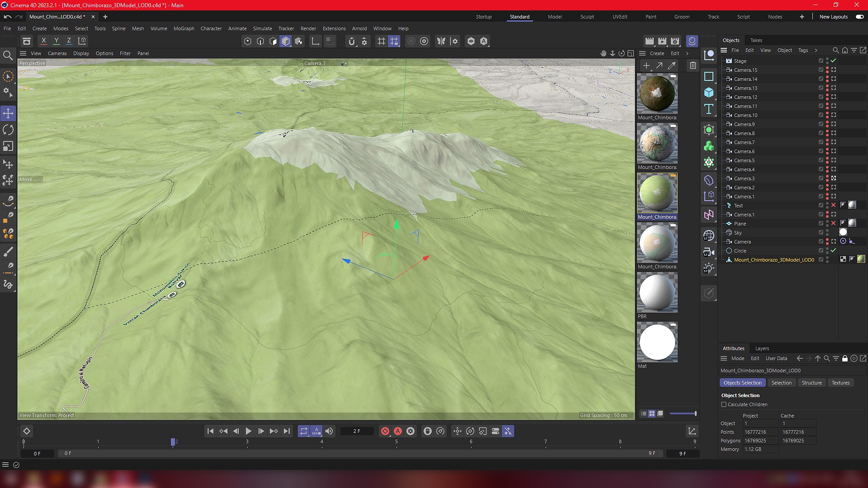This screenshot has height=488, width=868.
Task: Open the MoGraph menu
Action: [184, 28]
